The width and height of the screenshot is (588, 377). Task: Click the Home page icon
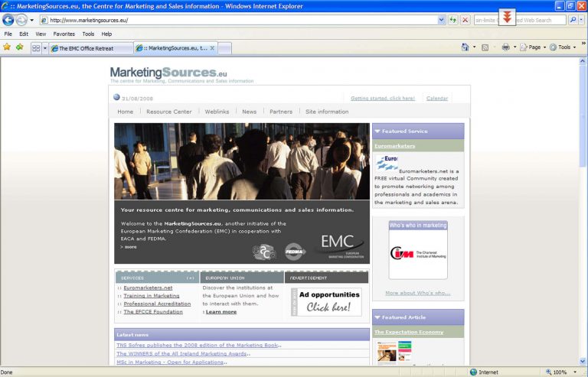coord(465,47)
